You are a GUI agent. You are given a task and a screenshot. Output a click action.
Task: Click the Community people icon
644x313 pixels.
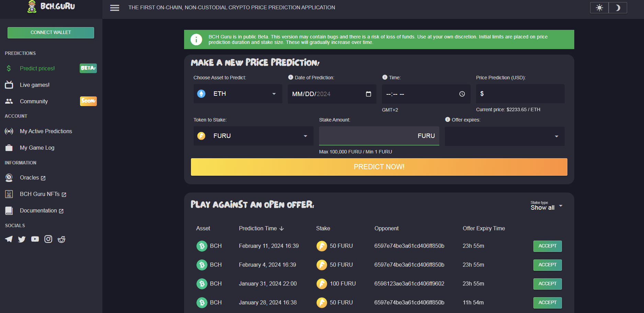[9, 101]
